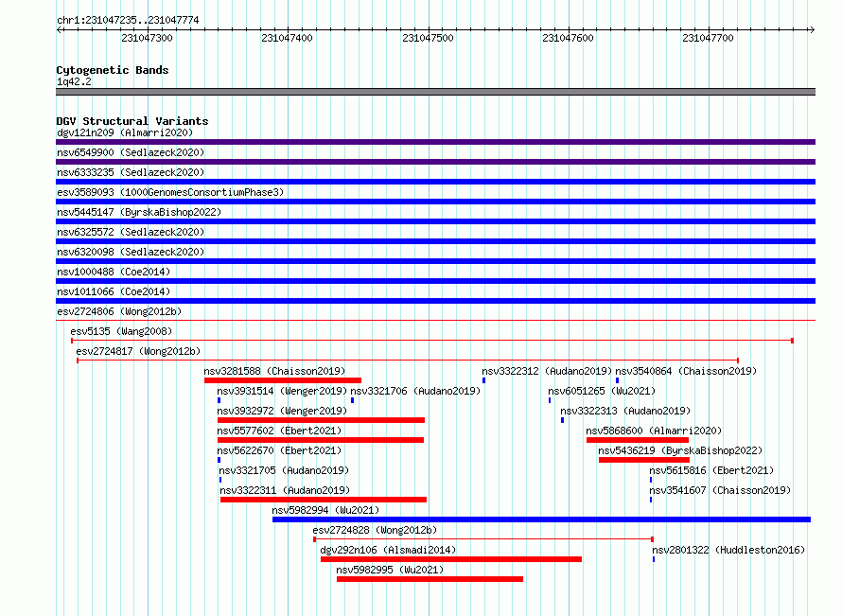Click the blue bar under nsv1011066
The height and width of the screenshot is (616, 842).
tap(435, 301)
